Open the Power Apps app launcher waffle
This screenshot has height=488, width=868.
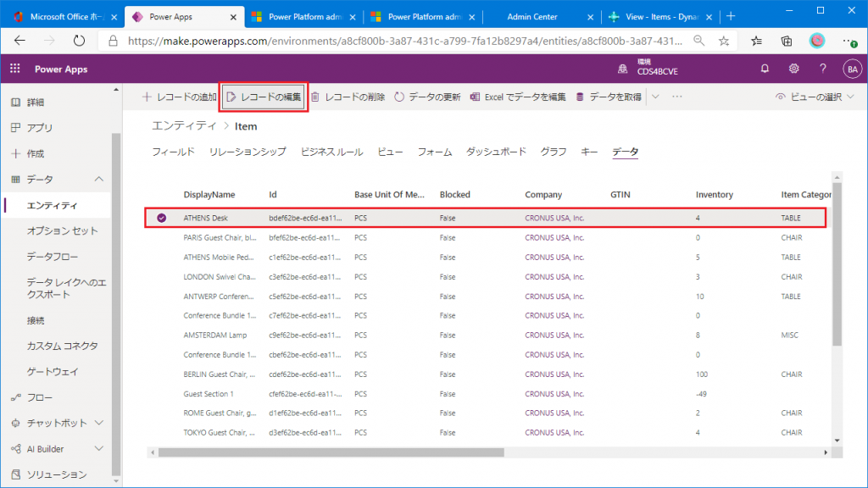point(15,69)
